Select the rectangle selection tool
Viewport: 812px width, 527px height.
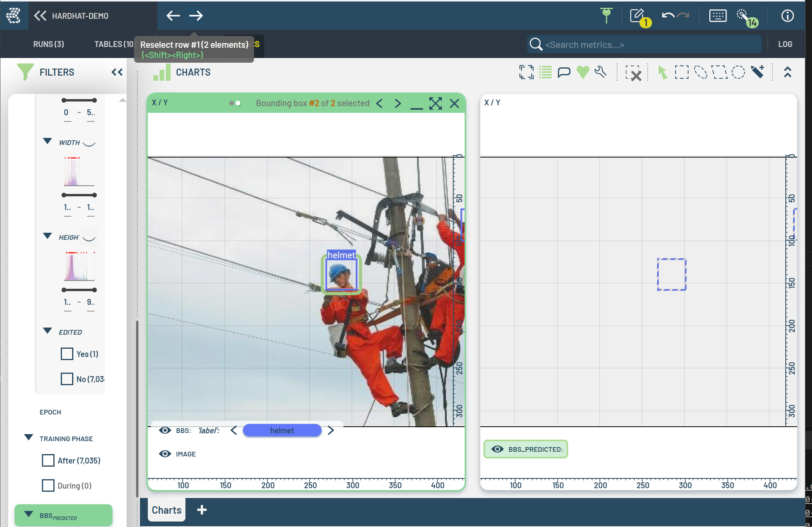(x=682, y=72)
